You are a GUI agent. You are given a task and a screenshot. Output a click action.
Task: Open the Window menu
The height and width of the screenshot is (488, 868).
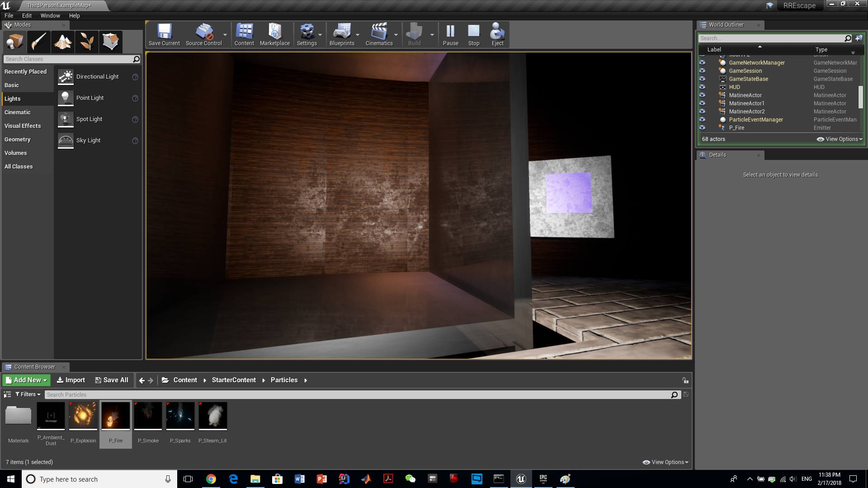pyautogui.click(x=50, y=15)
